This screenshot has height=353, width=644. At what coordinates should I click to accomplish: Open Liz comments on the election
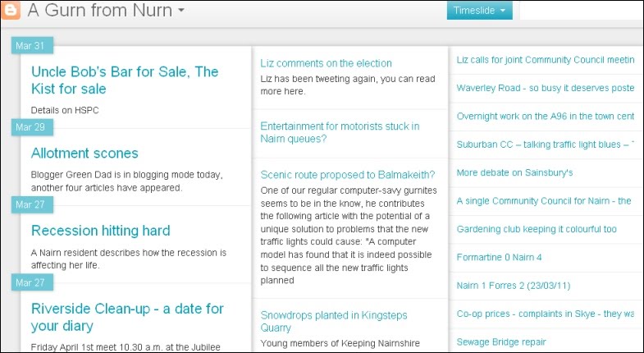tap(326, 63)
